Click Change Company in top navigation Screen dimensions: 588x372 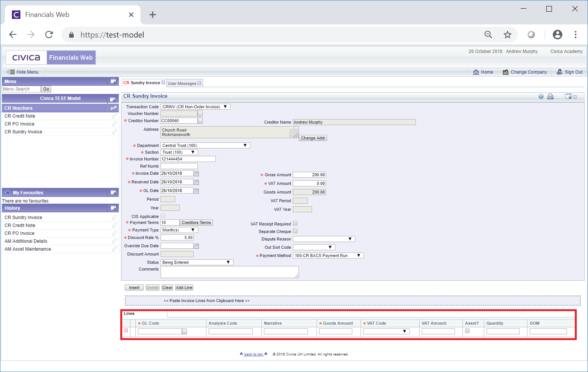[x=525, y=72]
